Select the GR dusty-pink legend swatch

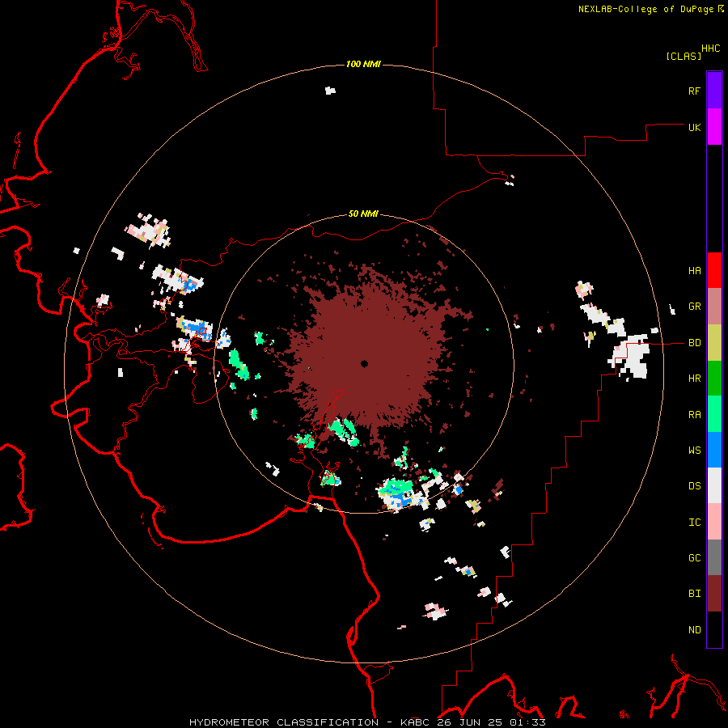[714, 307]
